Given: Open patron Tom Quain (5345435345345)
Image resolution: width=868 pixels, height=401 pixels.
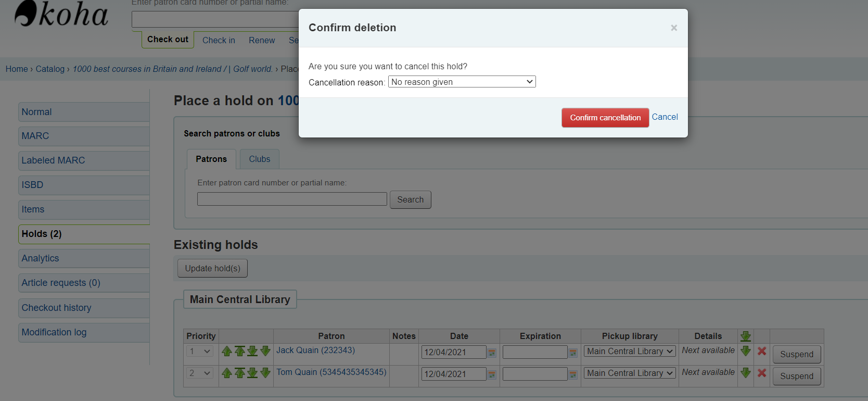Looking at the screenshot, I should click(331, 372).
